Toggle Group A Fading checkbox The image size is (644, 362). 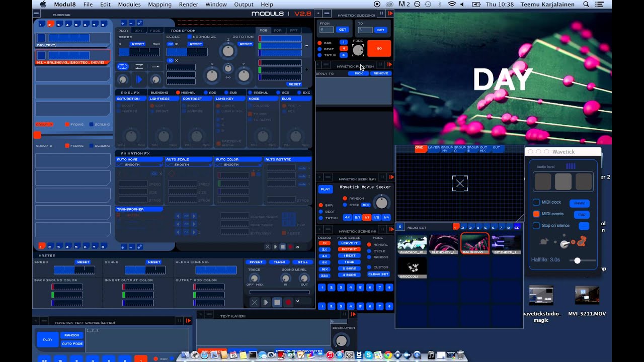67,124
